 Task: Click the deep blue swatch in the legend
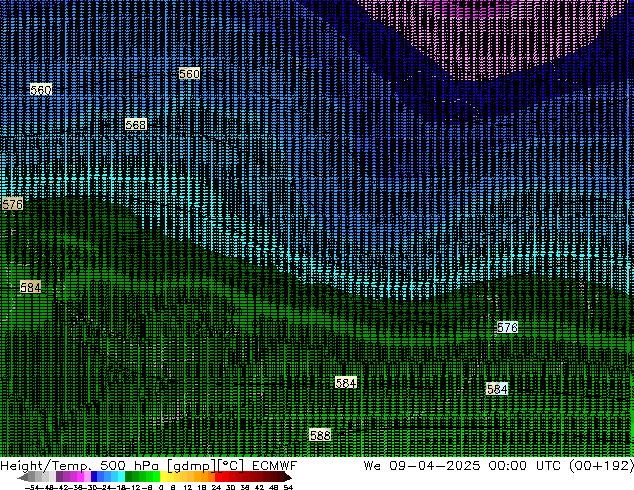pyautogui.click(x=94, y=476)
